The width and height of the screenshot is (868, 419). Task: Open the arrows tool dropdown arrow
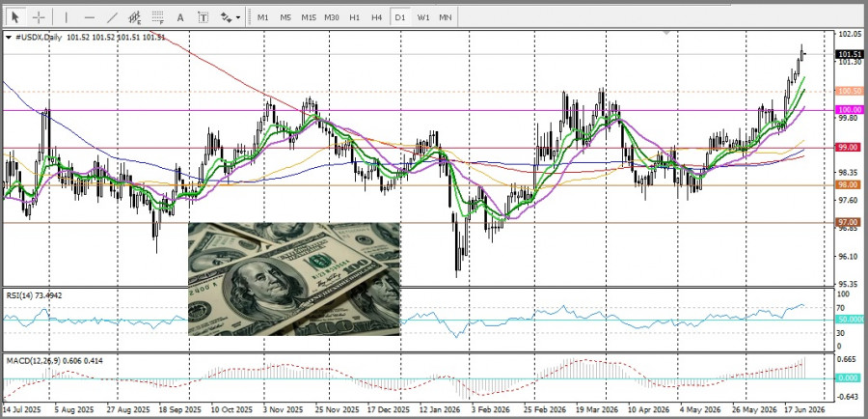coord(238,17)
